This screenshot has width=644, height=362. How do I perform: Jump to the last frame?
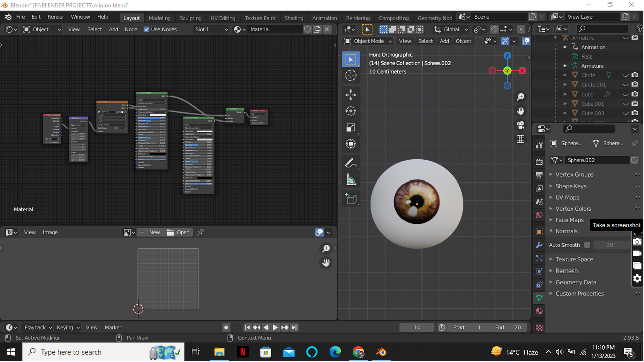tap(294, 327)
